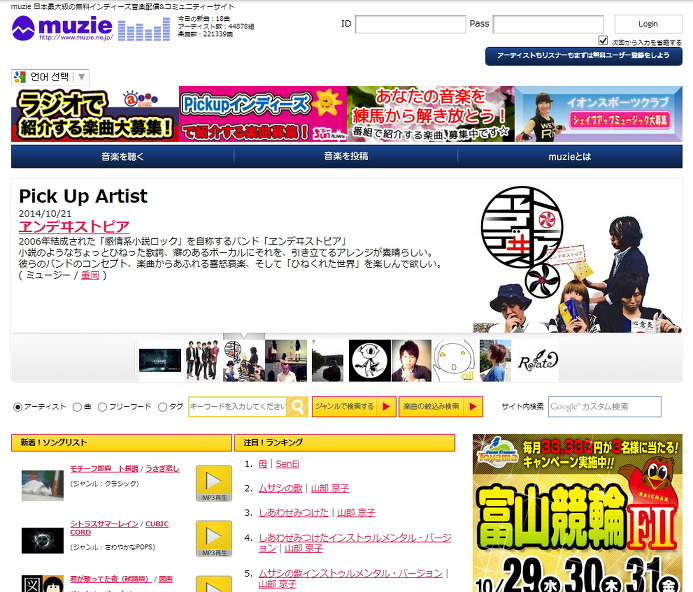Toggle the remember-input checkbox under Login

click(x=603, y=41)
